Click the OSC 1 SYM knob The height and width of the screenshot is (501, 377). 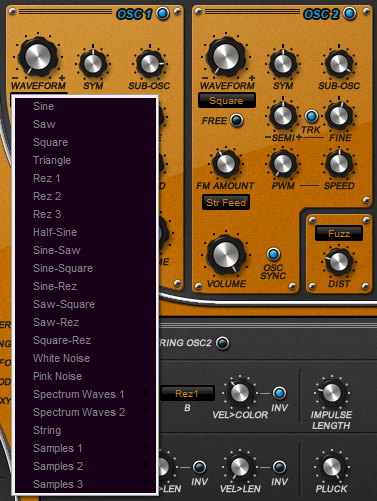click(93, 63)
